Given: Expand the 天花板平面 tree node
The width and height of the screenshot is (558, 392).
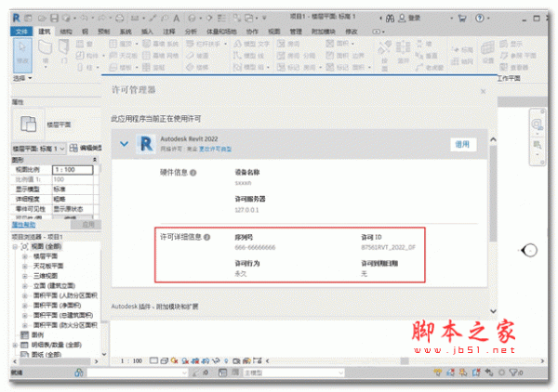Looking at the screenshot, I should (x=25, y=266).
